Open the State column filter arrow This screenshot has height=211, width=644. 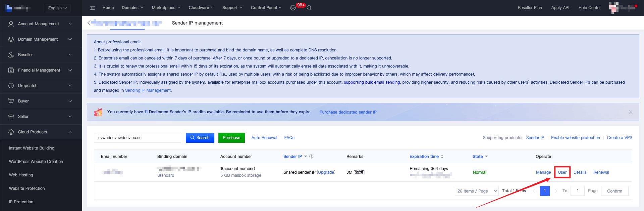pos(486,157)
